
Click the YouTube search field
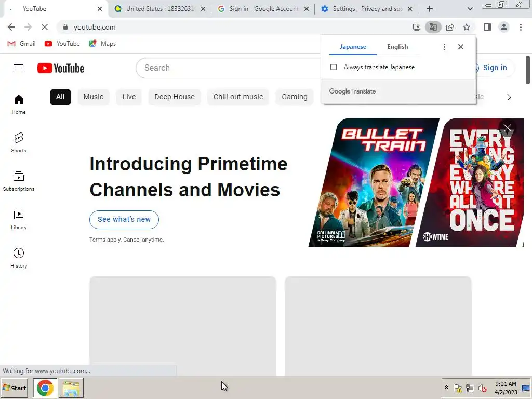(228, 68)
